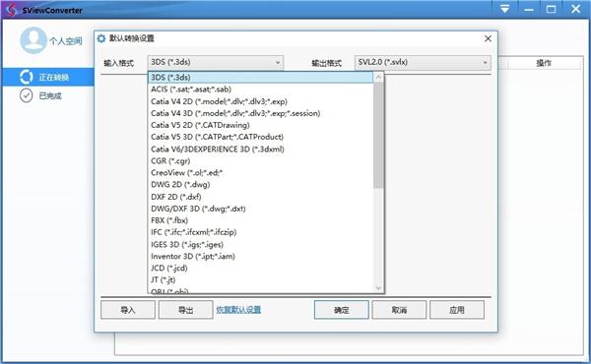Select 3DS (*.3ds) from list
591x364 pixels.
pos(260,77)
